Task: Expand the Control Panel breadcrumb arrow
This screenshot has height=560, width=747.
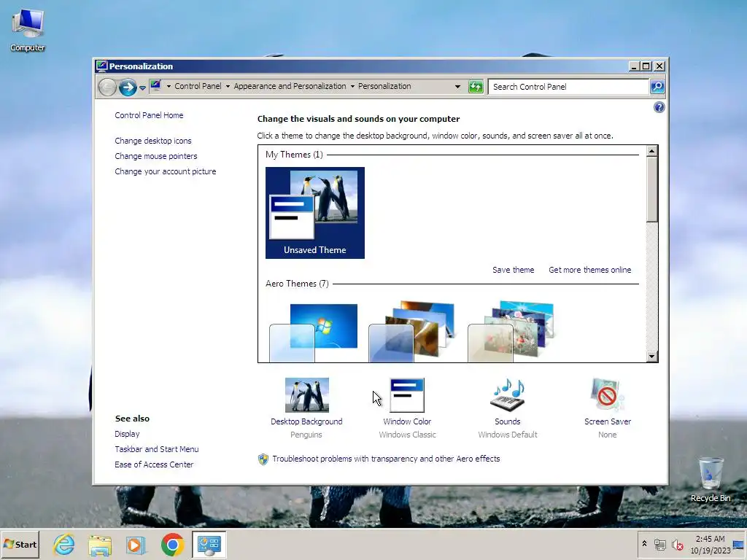Action: pyautogui.click(x=228, y=86)
